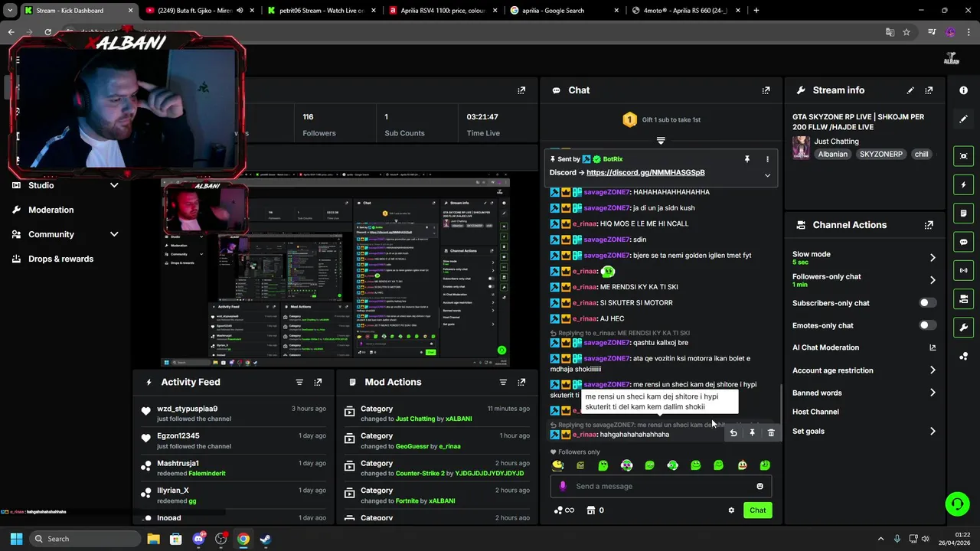The width and height of the screenshot is (980, 551).
Task: Open Moderation in the sidebar
Action: click(x=51, y=210)
